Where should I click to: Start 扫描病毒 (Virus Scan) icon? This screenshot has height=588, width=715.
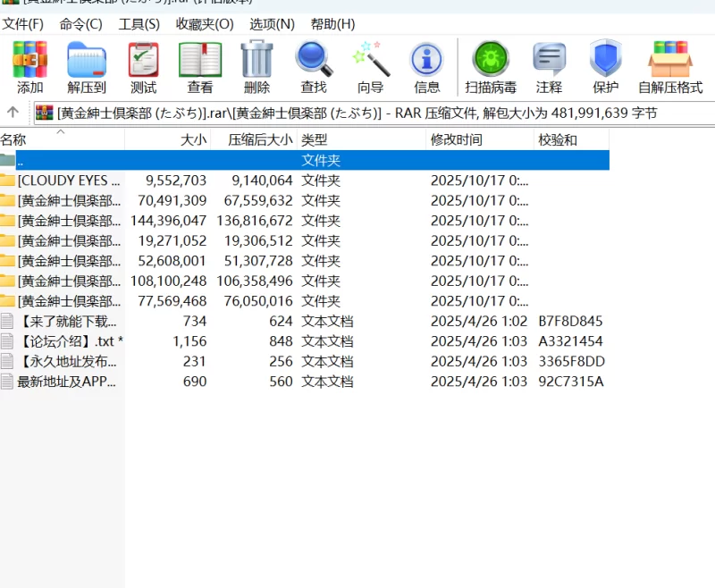coord(491,59)
